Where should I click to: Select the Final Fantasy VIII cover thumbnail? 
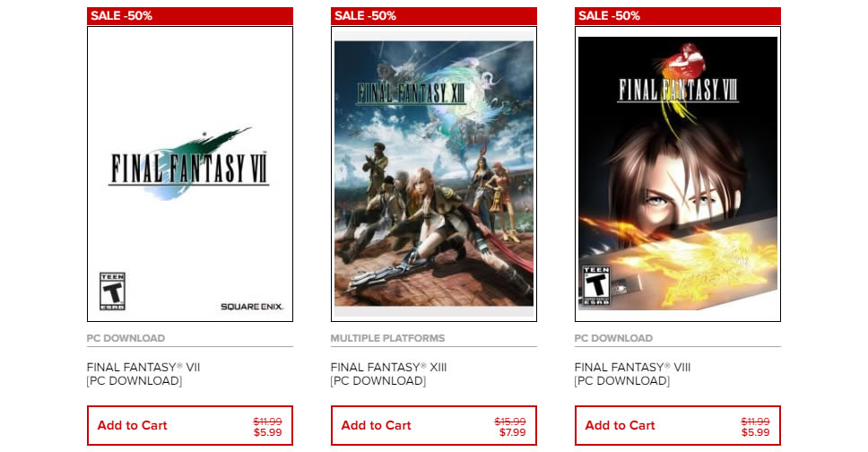678,175
